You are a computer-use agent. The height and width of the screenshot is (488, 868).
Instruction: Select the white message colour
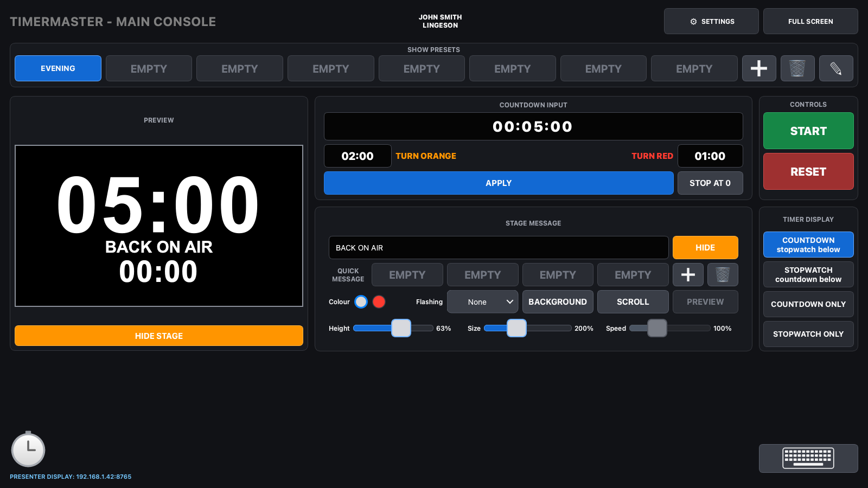click(x=361, y=302)
